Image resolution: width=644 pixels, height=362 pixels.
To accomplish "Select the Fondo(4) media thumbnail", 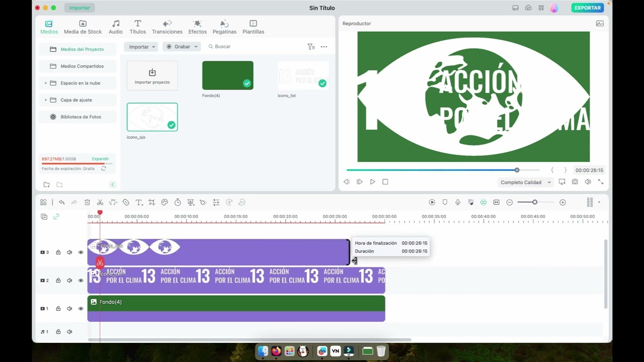I will point(228,75).
